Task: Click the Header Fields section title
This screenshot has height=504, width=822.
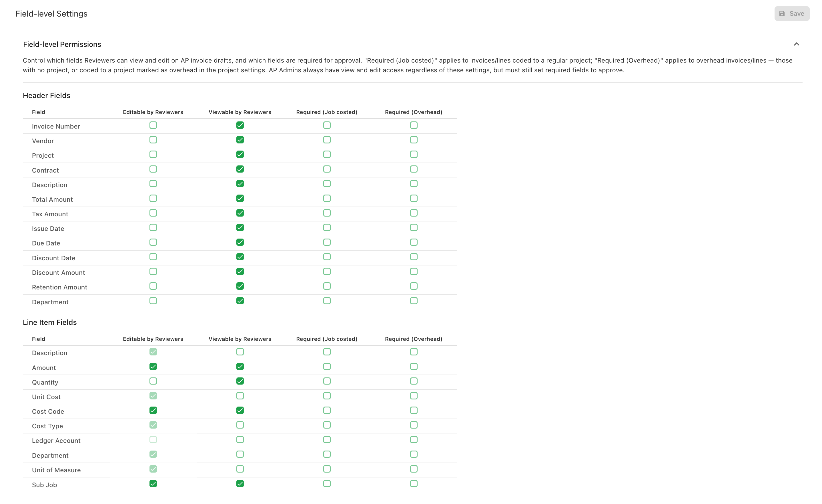Action: pyautogui.click(x=46, y=95)
